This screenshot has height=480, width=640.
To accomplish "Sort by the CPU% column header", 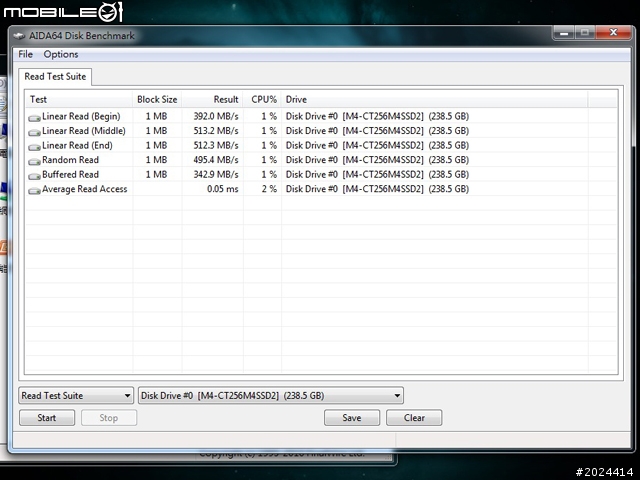I will pos(262,99).
